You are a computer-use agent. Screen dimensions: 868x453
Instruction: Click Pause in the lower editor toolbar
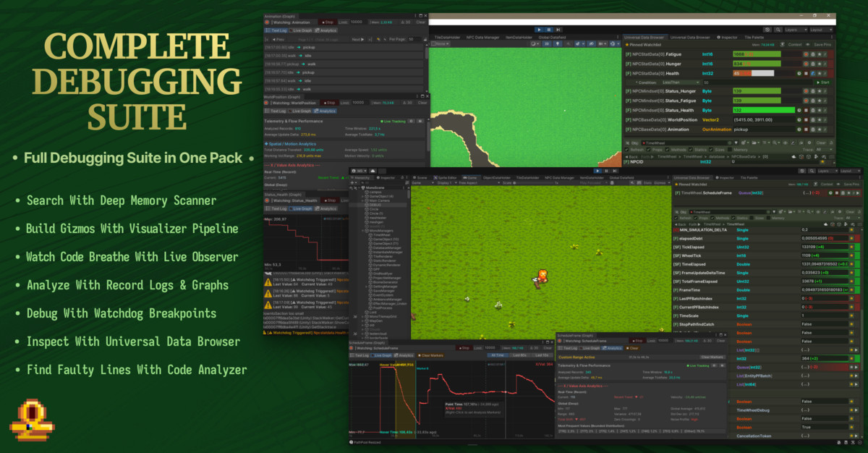pyautogui.click(x=606, y=171)
